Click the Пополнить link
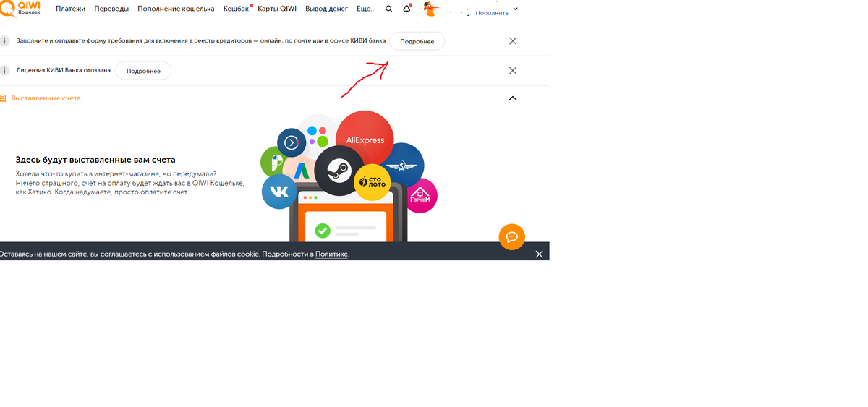 [491, 13]
